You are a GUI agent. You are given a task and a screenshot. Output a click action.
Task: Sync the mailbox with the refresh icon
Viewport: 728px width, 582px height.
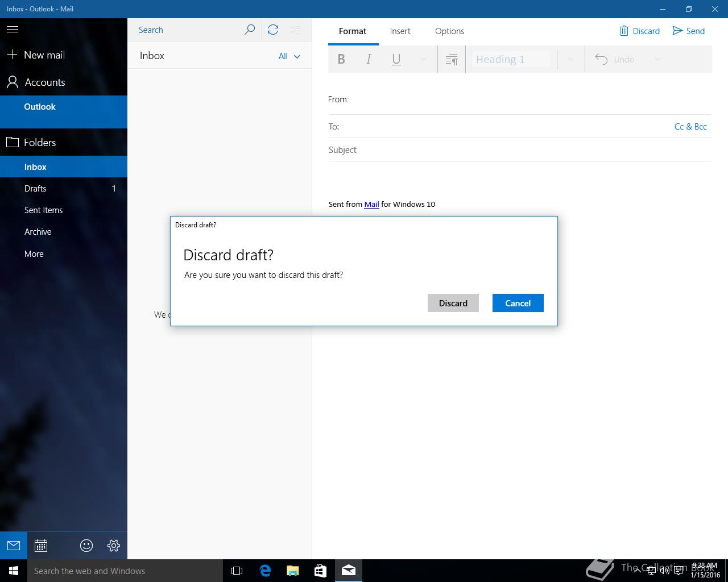point(273,30)
